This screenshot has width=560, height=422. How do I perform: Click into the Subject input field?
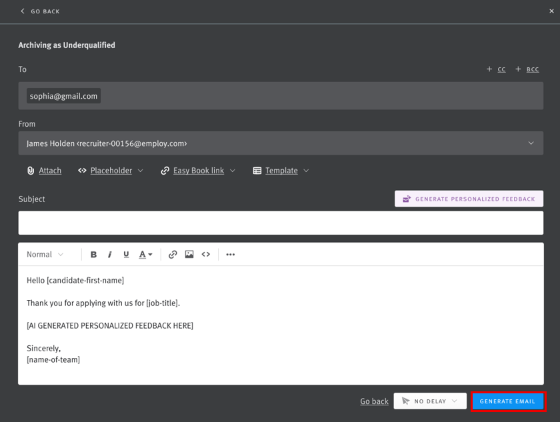(x=281, y=223)
